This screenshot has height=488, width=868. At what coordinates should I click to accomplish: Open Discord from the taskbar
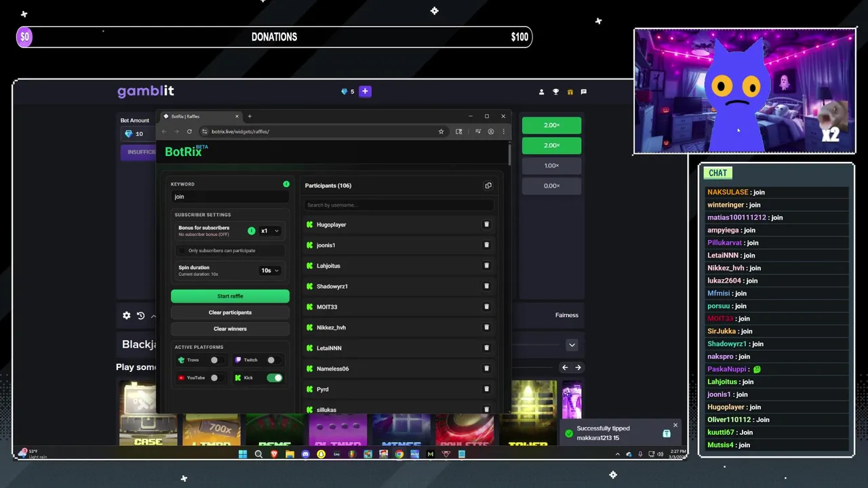point(305,454)
